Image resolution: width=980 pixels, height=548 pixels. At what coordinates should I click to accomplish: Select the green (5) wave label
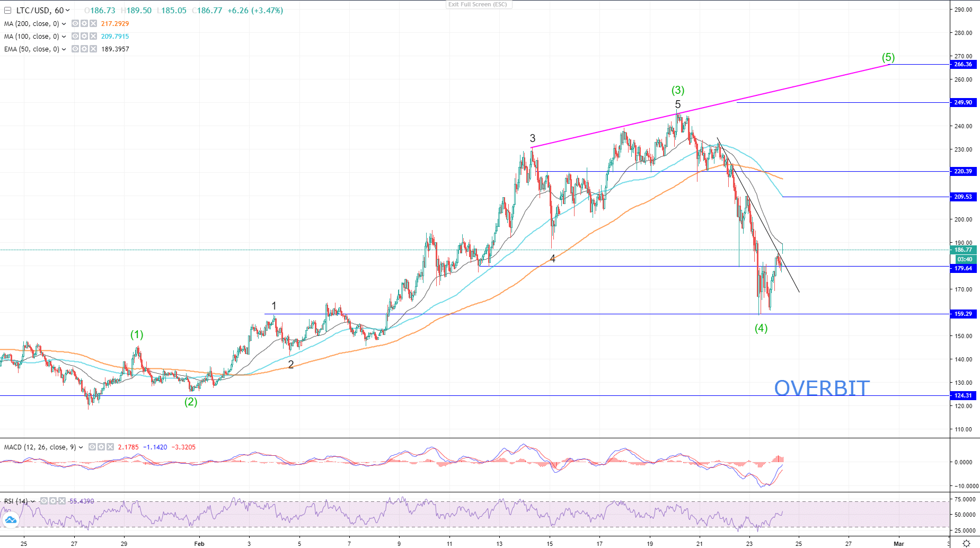(888, 57)
